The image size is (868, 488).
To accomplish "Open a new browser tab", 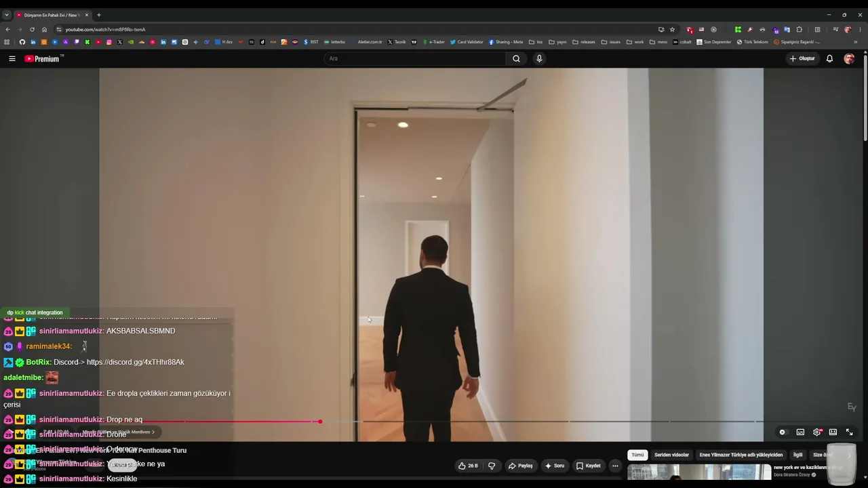I will pyautogui.click(x=99, y=15).
